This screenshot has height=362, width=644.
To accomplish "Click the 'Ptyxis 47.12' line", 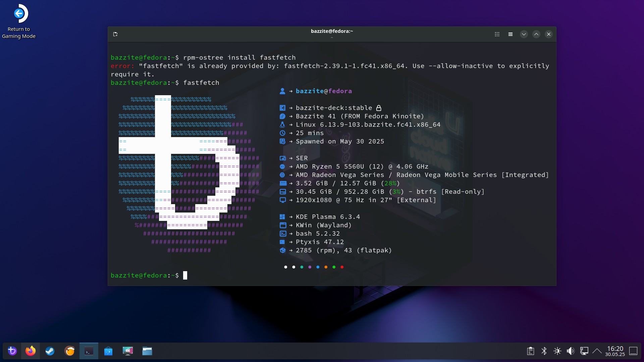I will [x=320, y=242].
